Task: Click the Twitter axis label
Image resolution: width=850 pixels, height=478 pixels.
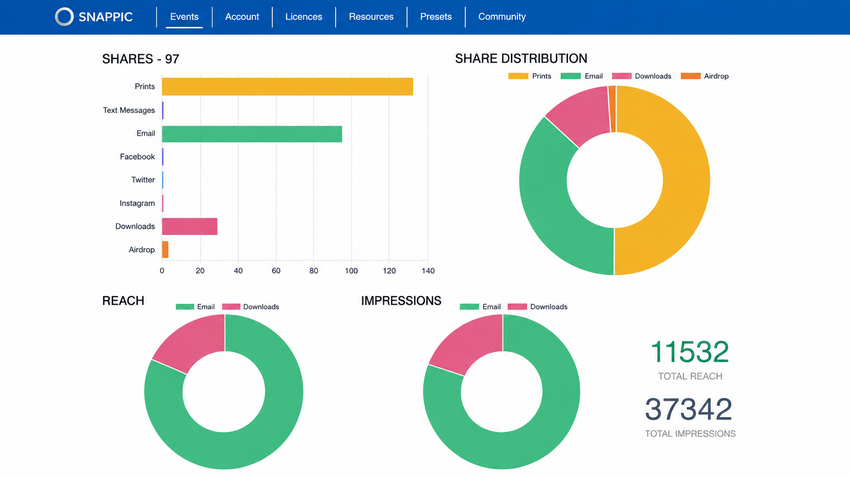Action: [143, 180]
